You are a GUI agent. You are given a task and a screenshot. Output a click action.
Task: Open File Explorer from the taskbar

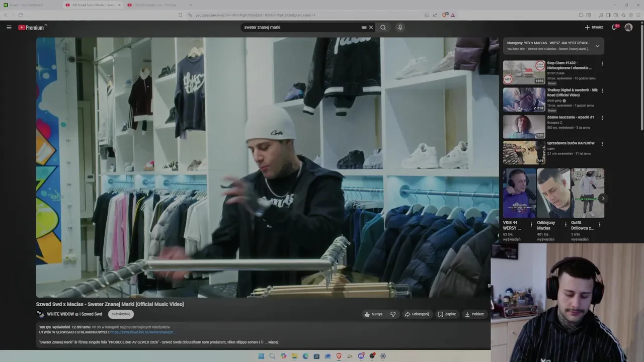[x=294, y=356]
